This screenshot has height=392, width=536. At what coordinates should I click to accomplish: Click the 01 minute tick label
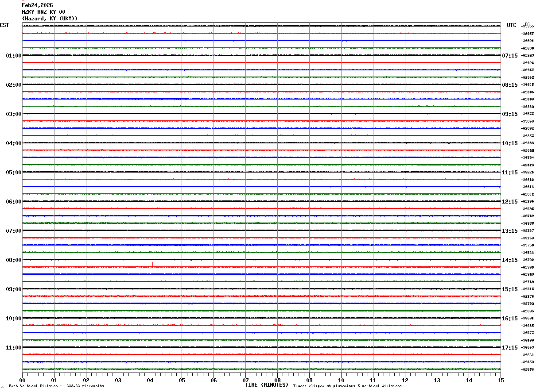click(x=54, y=380)
